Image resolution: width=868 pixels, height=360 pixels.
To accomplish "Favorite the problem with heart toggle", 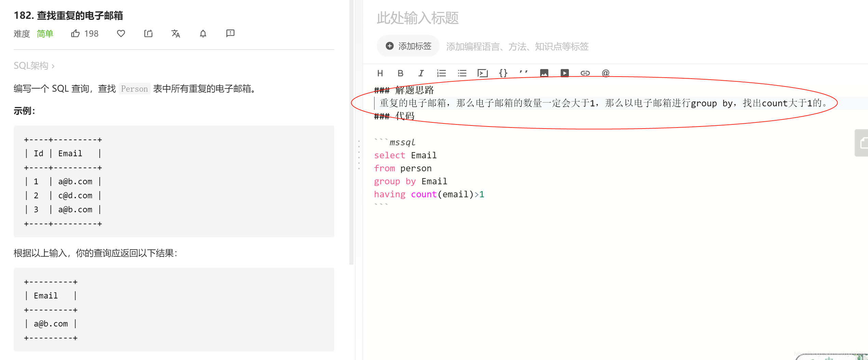I will click(121, 33).
